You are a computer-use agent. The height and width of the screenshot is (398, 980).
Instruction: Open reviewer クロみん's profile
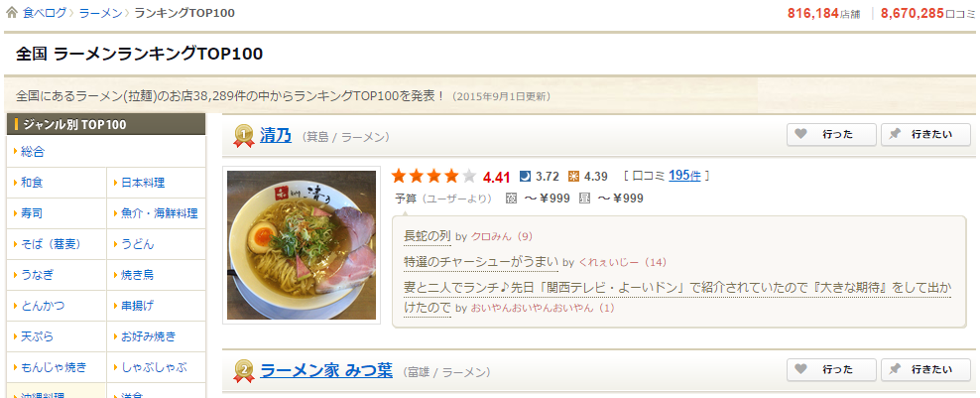(491, 236)
